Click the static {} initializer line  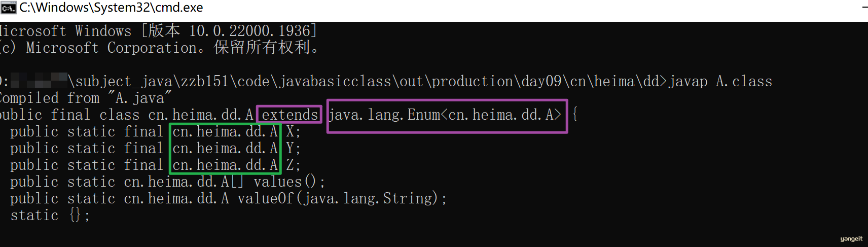point(50,215)
